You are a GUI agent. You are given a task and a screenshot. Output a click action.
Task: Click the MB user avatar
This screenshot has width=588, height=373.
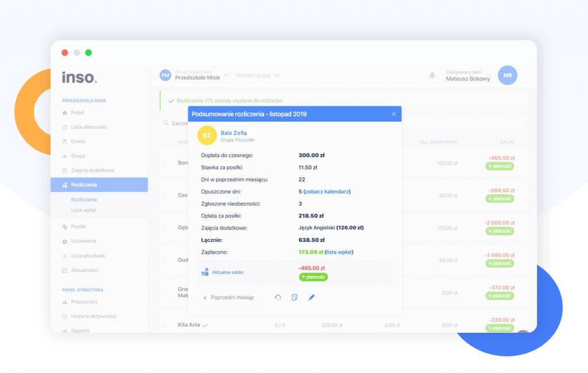point(507,75)
